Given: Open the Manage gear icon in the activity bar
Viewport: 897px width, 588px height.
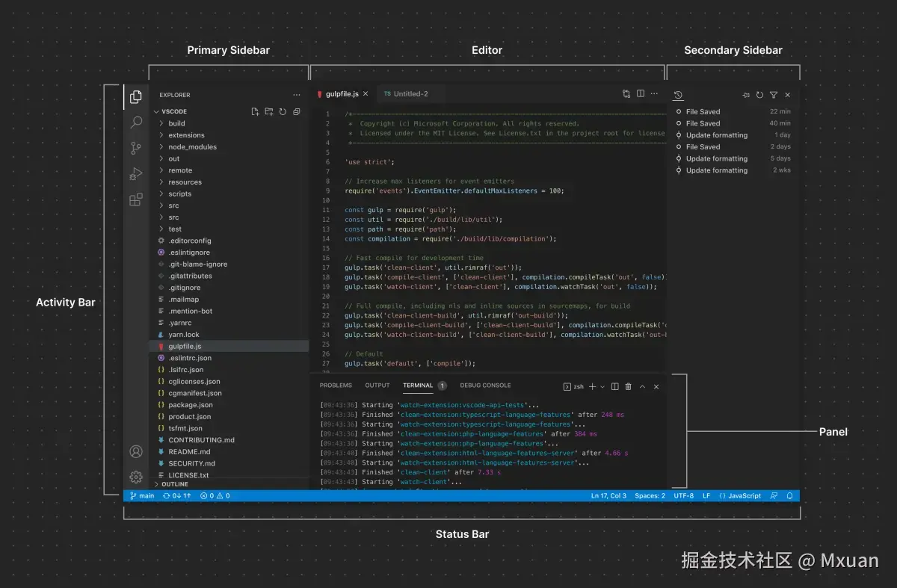Looking at the screenshot, I should pos(136,477).
